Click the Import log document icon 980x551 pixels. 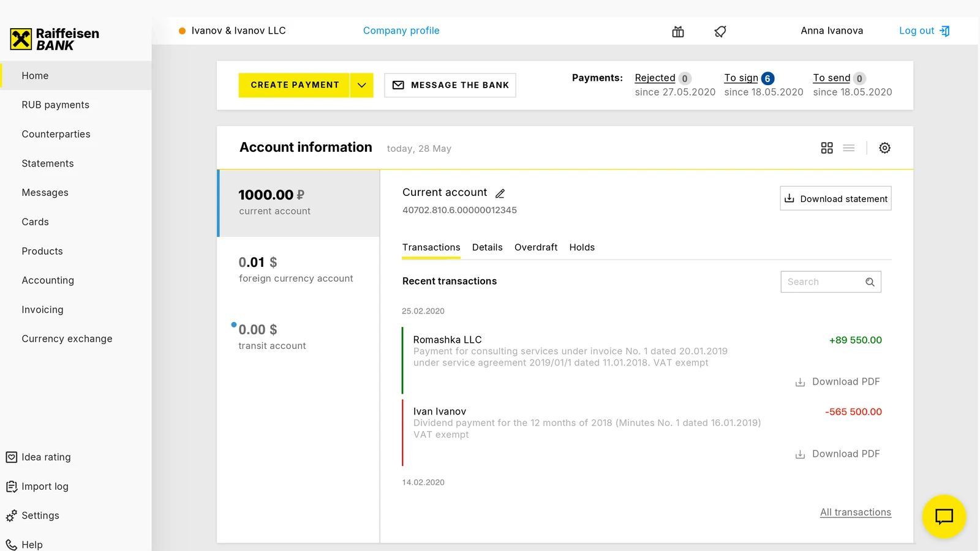click(12, 487)
